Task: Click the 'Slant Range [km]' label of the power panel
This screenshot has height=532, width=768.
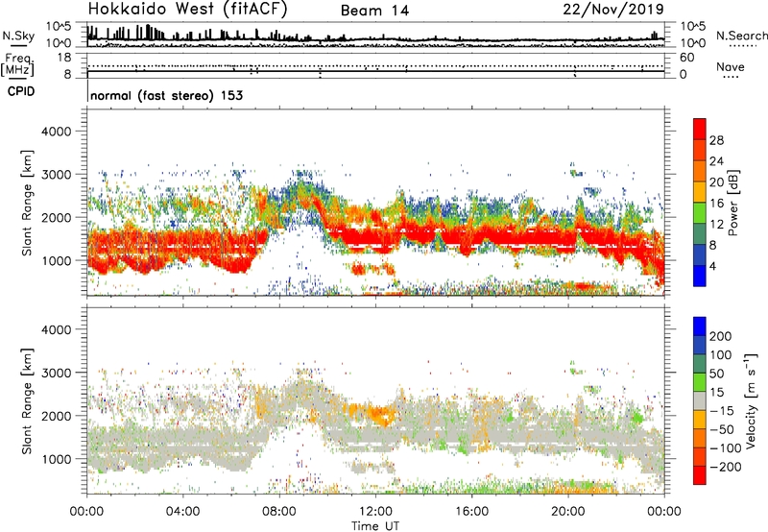Action: coord(27,203)
